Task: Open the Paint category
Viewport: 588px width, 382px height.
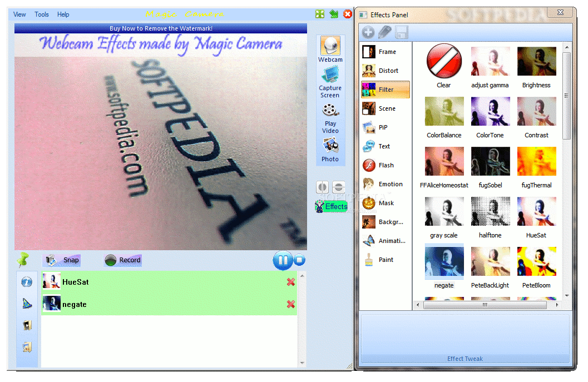Action: coord(385,260)
